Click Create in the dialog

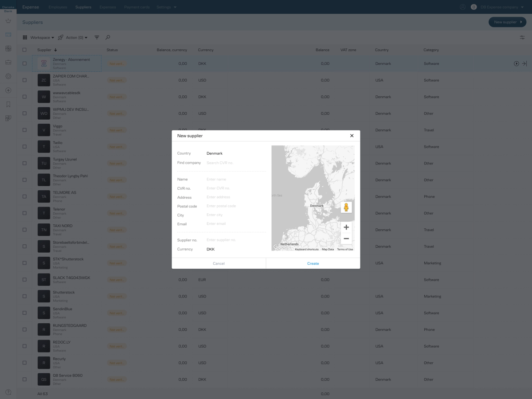point(313,263)
